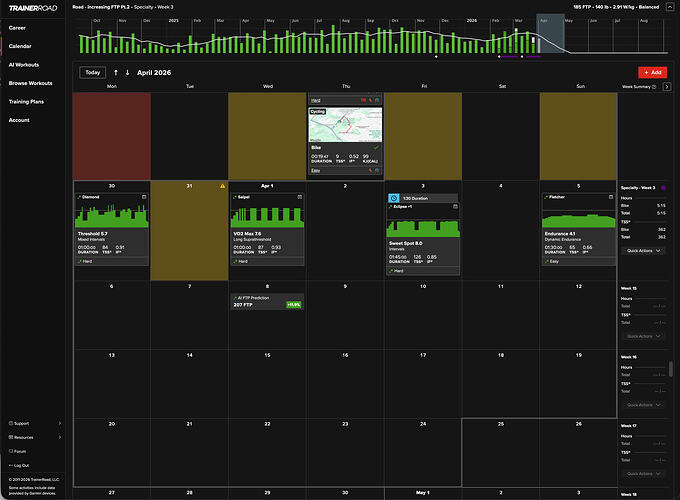The width and height of the screenshot is (680, 500).
Task: Open the Forum link
Action: click(x=18, y=451)
